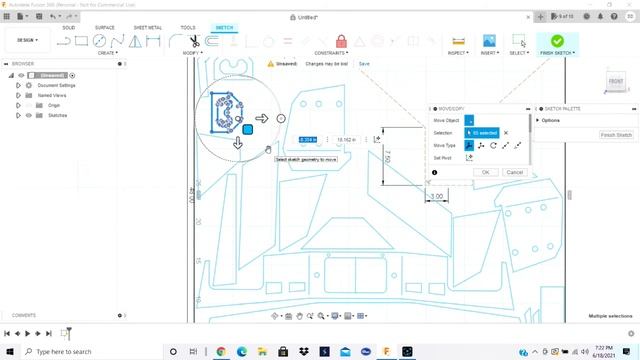The width and height of the screenshot is (640, 360).
Task: Click Cancel in Move/Copy dialog
Action: click(515, 172)
